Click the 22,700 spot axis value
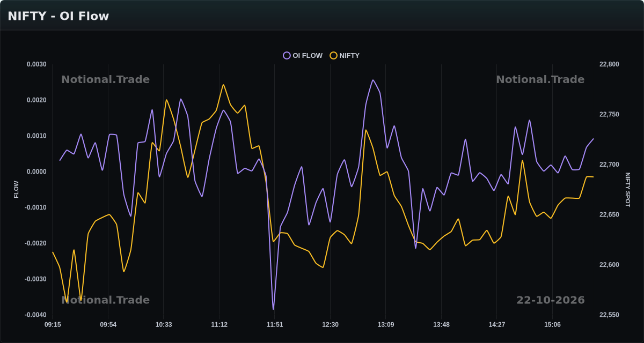This screenshot has height=343, width=644. coord(609,165)
